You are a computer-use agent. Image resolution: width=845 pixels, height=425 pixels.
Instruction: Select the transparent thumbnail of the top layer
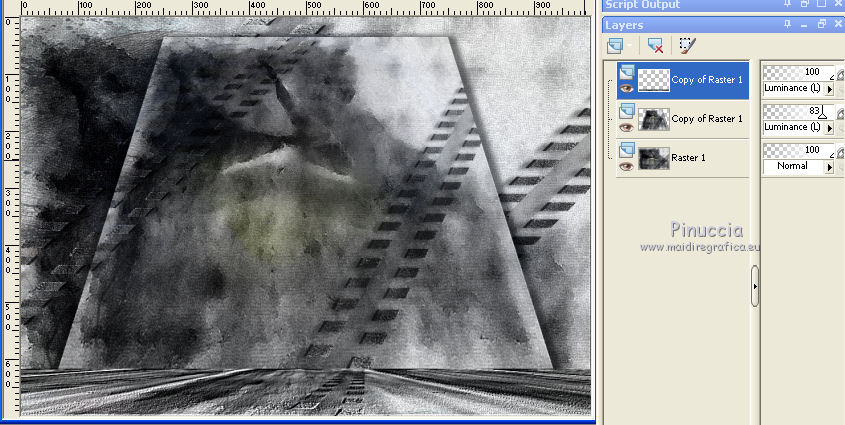654,80
